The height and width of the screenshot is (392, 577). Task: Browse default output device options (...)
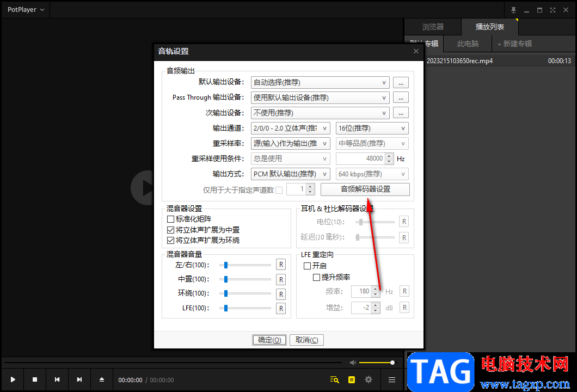point(401,82)
